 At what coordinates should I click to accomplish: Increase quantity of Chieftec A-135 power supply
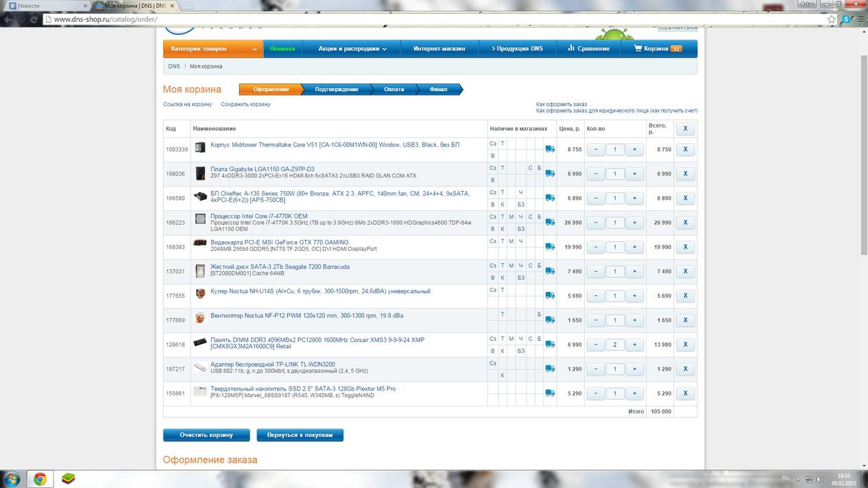coord(634,198)
